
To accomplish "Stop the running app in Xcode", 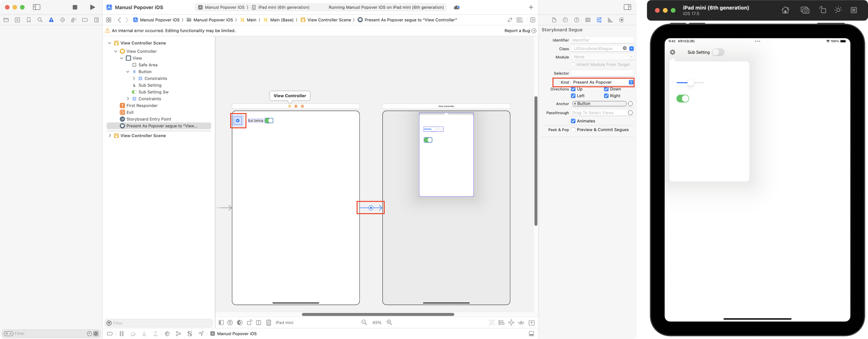I will (x=75, y=7).
